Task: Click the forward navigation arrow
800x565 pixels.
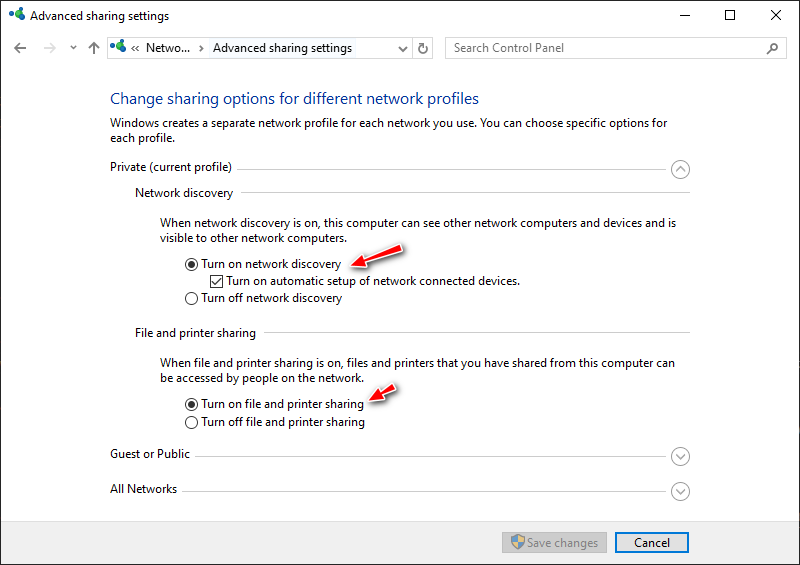Action: click(49, 48)
